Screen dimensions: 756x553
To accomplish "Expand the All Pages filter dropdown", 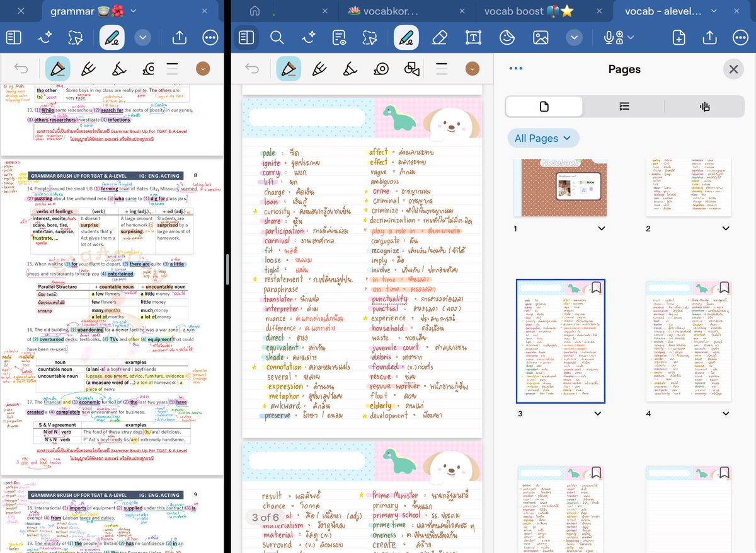I will [x=542, y=138].
